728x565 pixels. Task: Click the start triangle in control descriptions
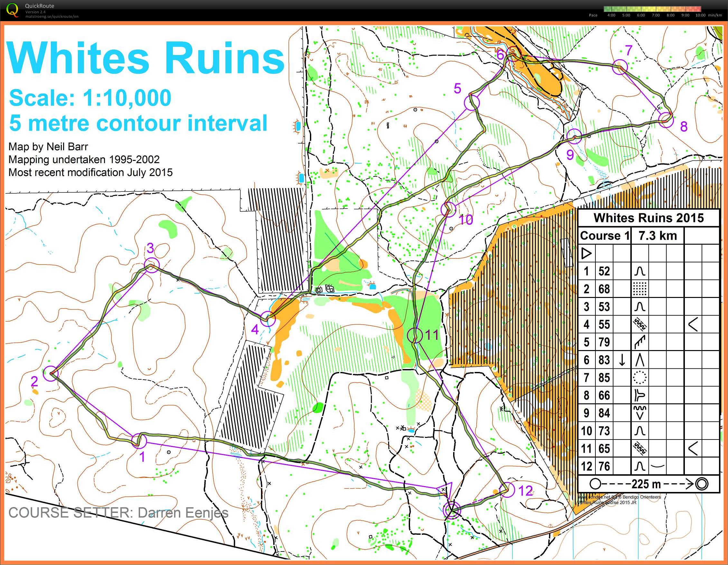(586, 253)
